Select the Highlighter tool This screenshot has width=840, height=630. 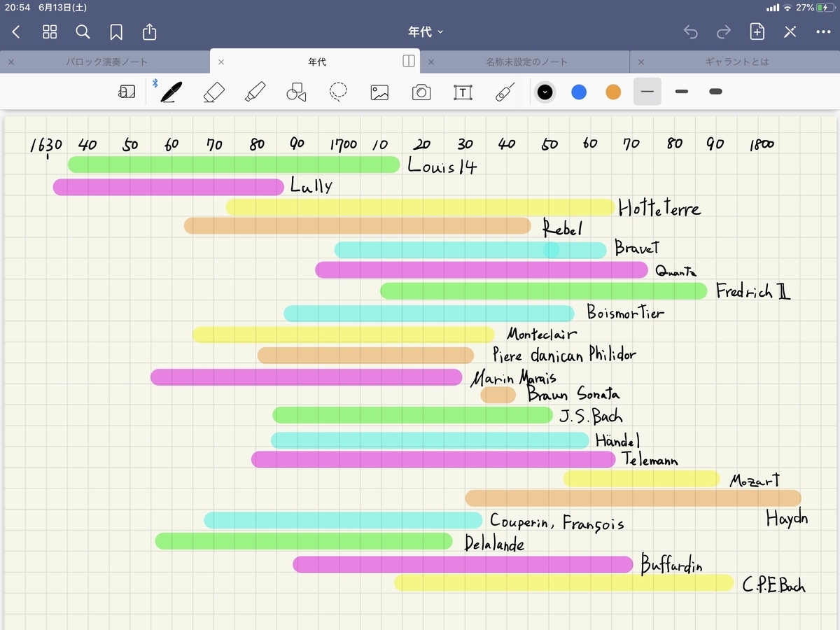(x=255, y=92)
